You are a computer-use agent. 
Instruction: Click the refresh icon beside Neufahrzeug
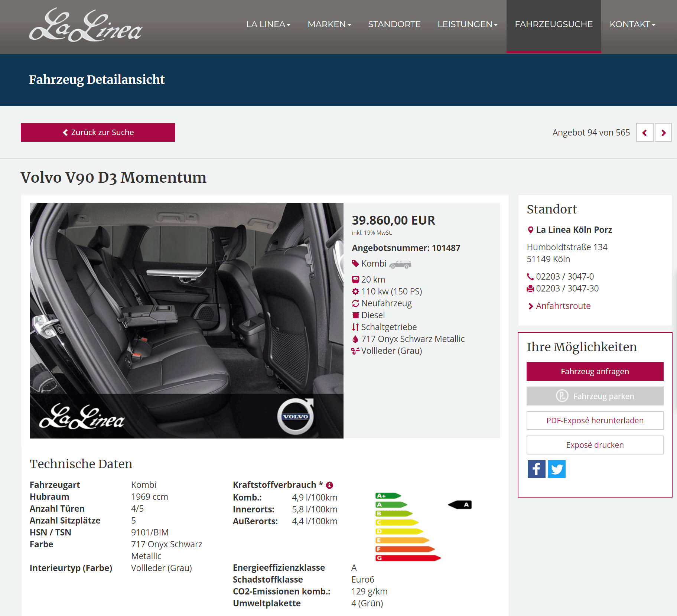click(x=355, y=303)
